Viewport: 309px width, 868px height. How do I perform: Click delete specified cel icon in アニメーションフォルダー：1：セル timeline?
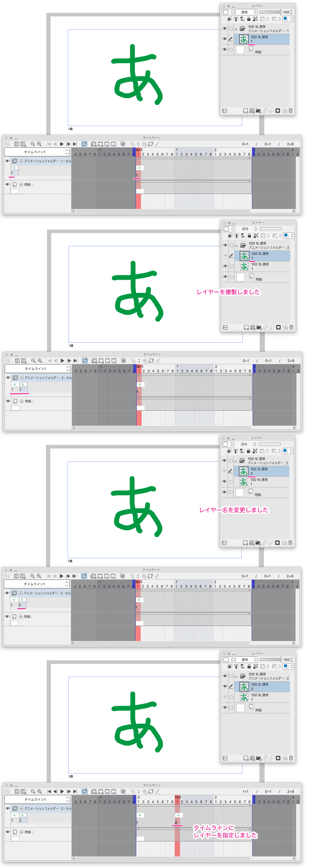tap(113, 144)
